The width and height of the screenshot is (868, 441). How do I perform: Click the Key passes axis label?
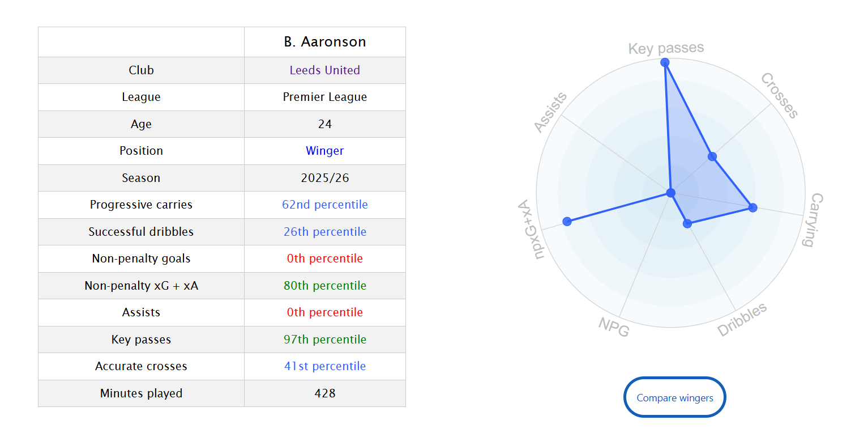coord(666,48)
